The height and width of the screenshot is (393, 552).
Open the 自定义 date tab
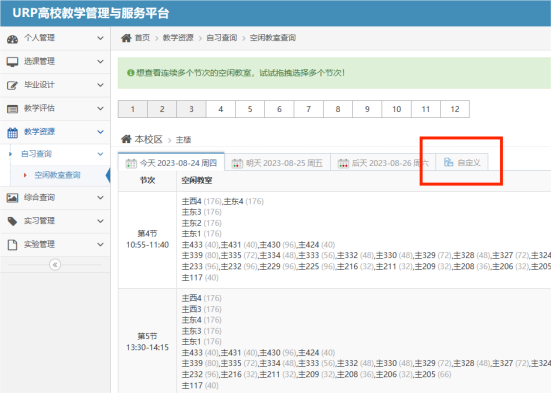tap(462, 162)
